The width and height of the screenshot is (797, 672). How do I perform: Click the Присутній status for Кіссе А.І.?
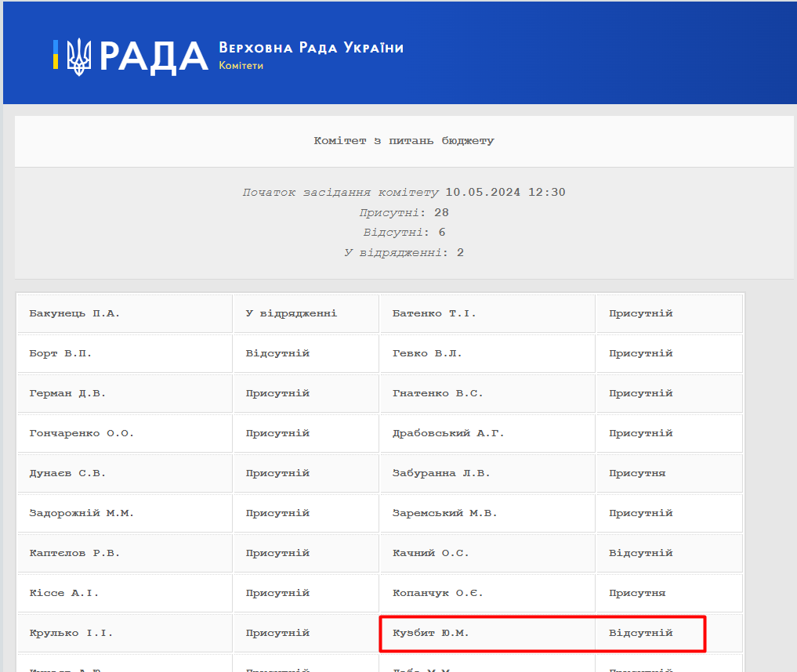pyautogui.click(x=306, y=593)
